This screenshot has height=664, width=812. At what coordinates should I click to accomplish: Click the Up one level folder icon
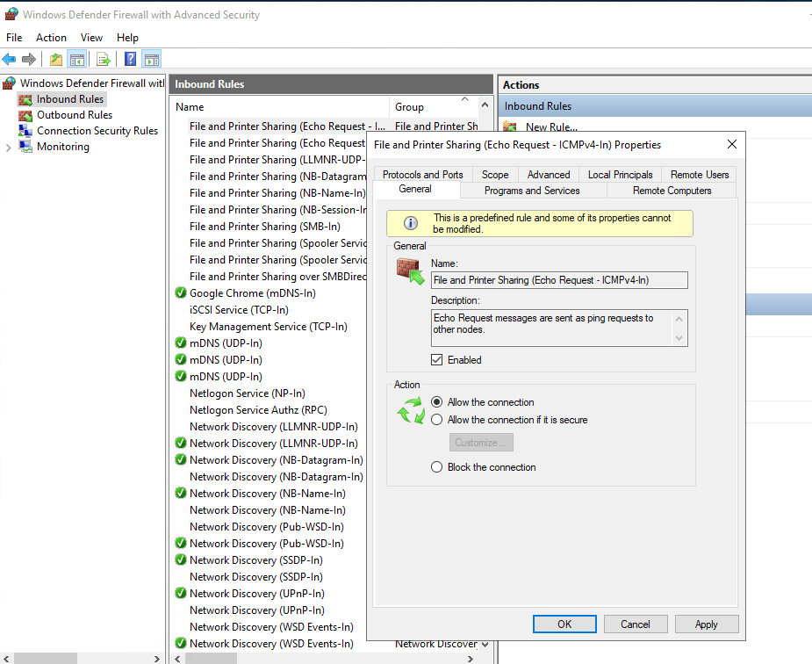56,60
